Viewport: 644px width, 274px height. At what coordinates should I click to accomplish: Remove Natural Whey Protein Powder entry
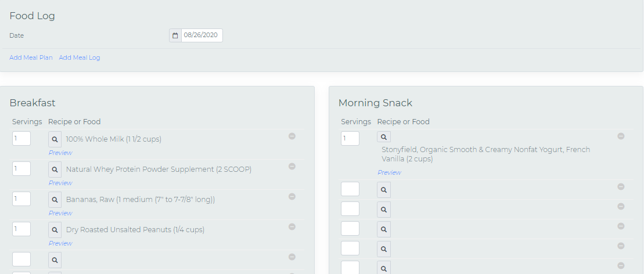click(x=292, y=167)
